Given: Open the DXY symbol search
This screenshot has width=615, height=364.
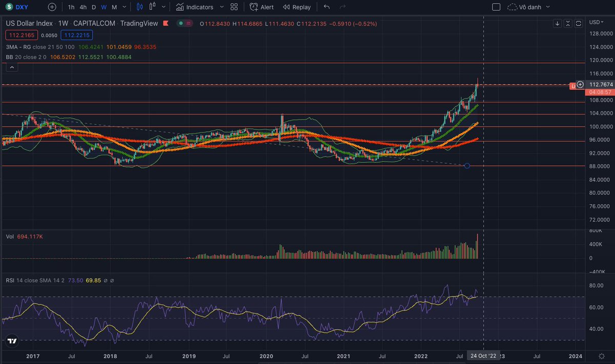Looking at the screenshot, I should (18, 7).
